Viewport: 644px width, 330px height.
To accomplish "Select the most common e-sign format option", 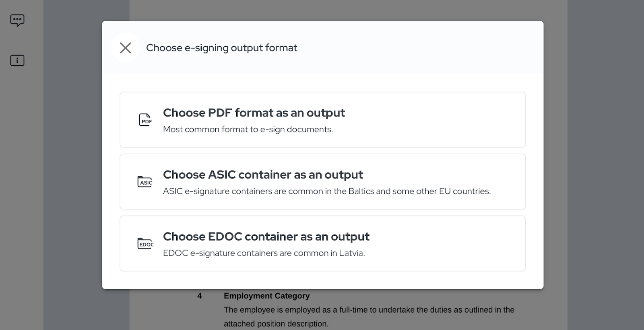I will coord(322,120).
